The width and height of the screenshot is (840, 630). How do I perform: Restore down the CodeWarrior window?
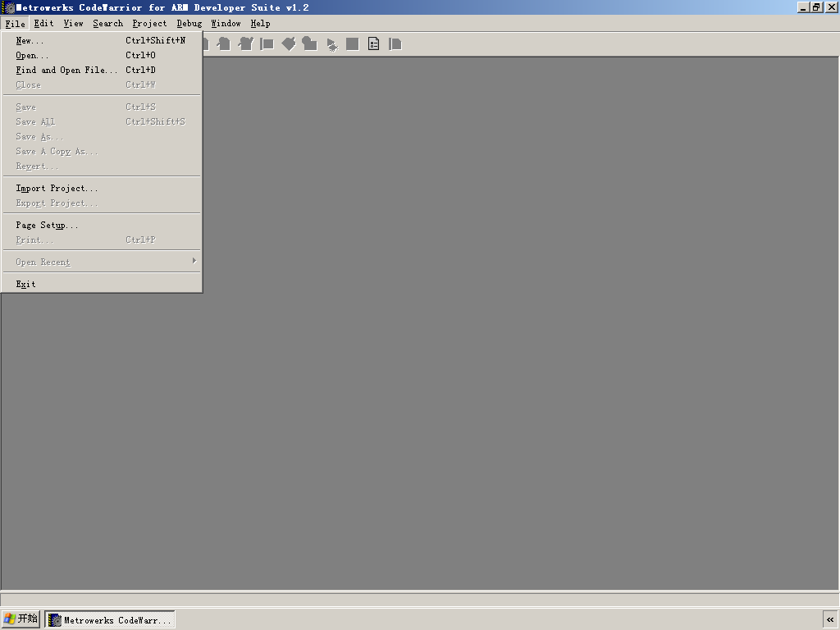click(816, 7)
